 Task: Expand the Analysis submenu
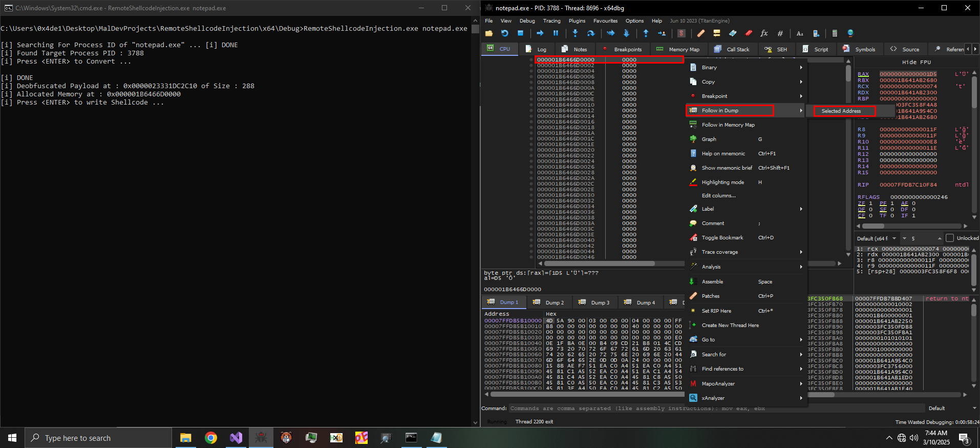746,267
